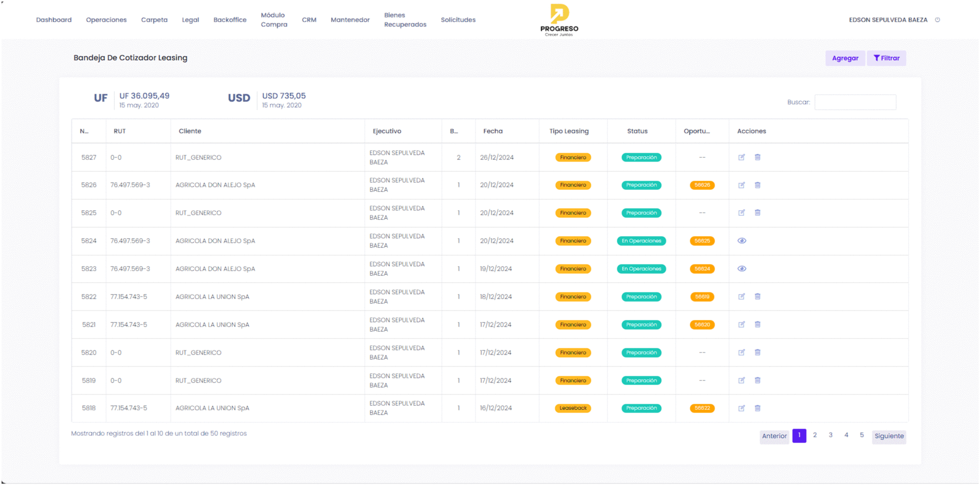980x485 pixels.
Task: Open opportunity badge 56620
Action: [x=702, y=325]
